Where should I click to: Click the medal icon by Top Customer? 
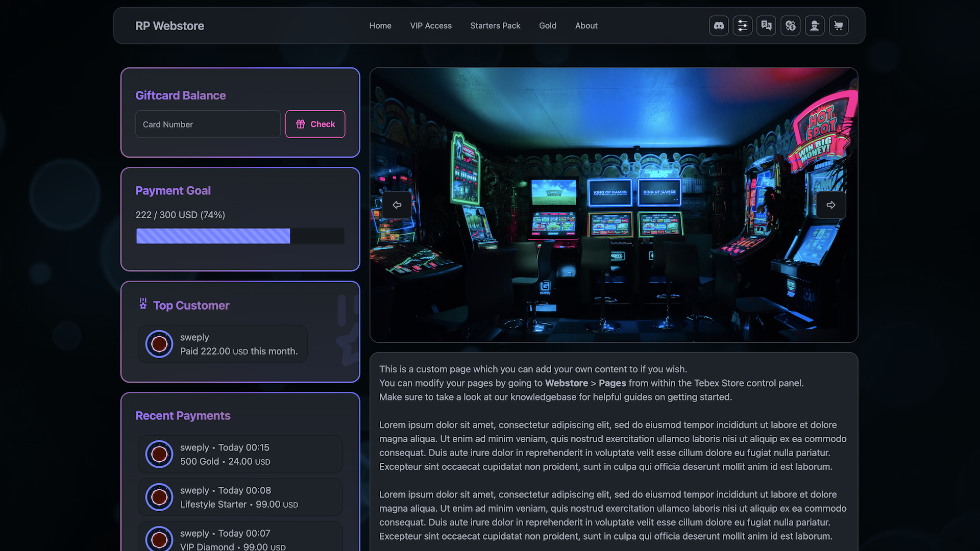coord(143,305)
